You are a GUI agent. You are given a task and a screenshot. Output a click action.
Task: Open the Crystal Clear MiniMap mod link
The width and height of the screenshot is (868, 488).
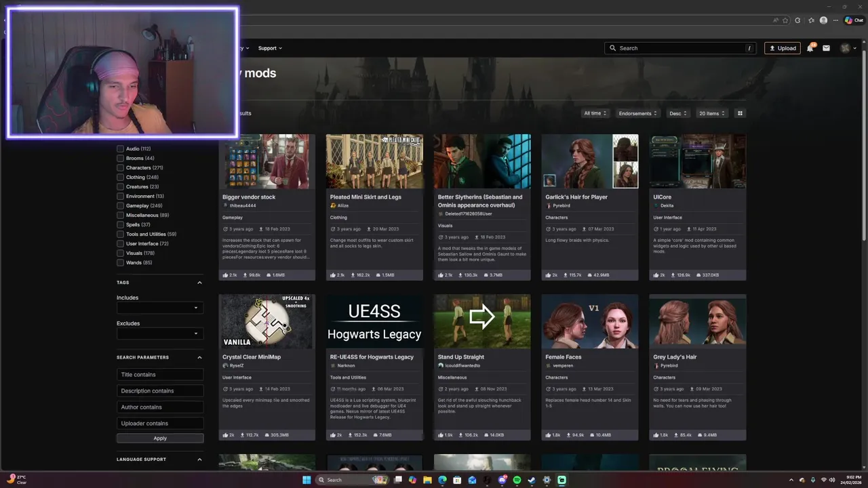[252, 357]
